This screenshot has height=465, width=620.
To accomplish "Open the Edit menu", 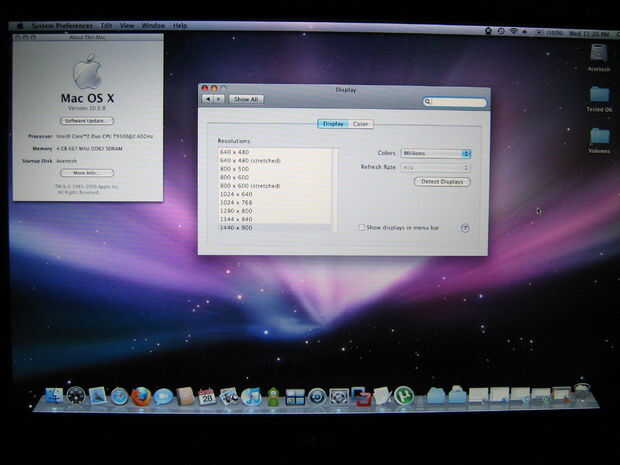I will pos(106,26).
